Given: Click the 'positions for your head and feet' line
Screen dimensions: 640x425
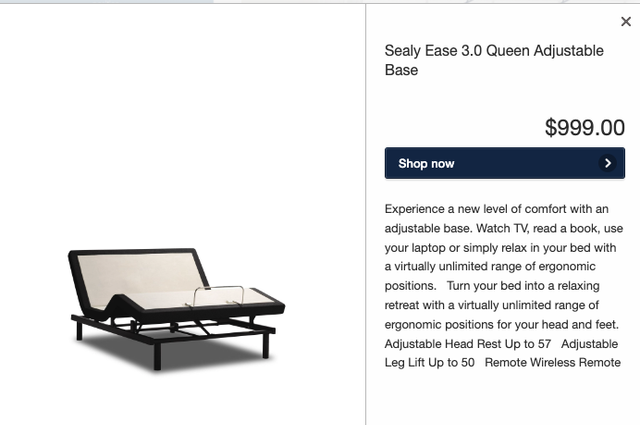Looking at the screenshot, I should (x=502, y=325).
